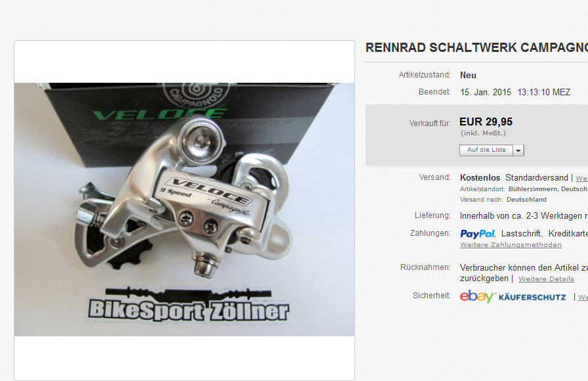Click the EUR 29,95 sold price
Image resolution: width=588 pixels, height=381 pixels.
(486, 122)
